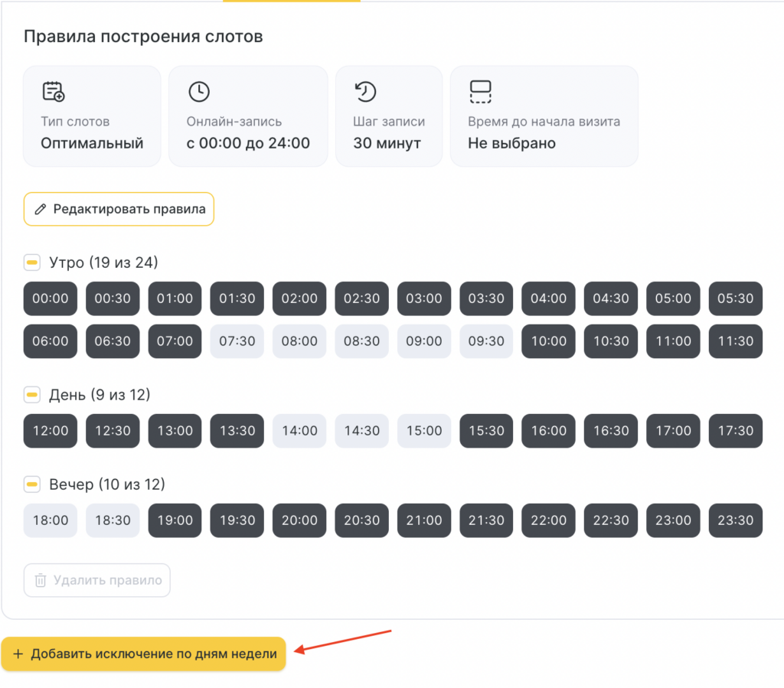Deselect the 12:00 time slot

coord(51,431)
